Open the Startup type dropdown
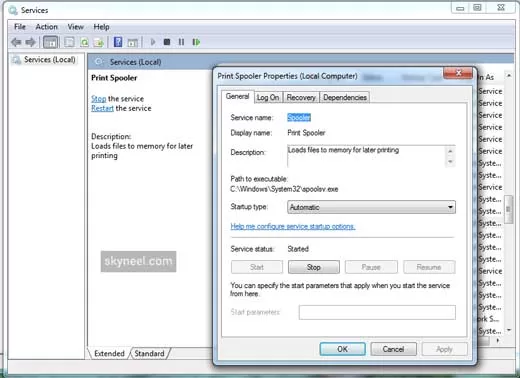520x378 pixels. click(371, 207)
